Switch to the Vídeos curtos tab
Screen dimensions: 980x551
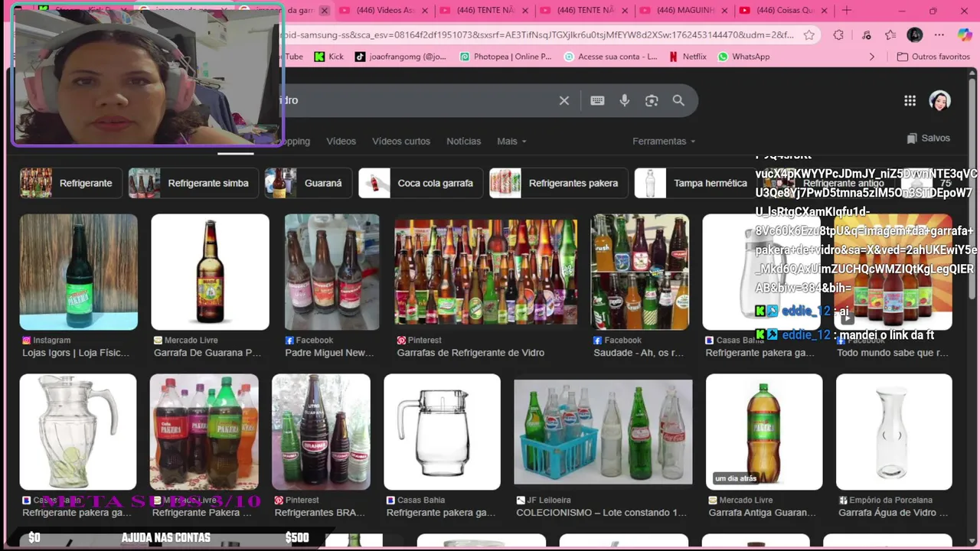pos(401,142)
